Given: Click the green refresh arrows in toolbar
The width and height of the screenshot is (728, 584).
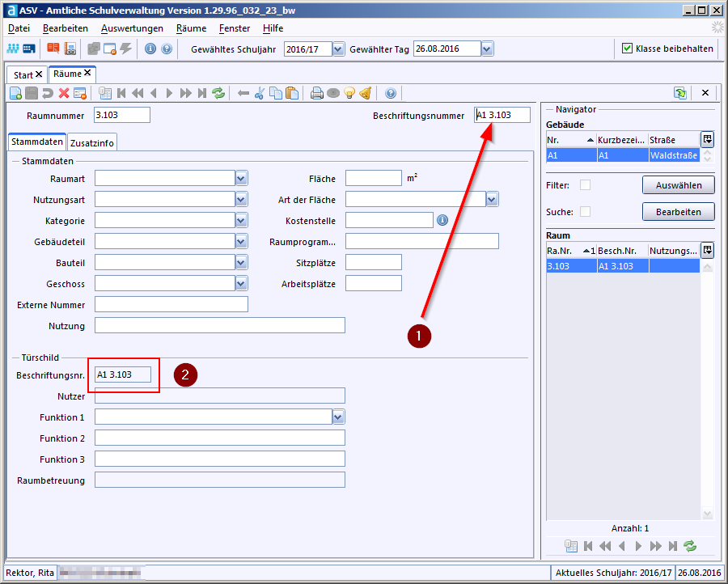Looking at the screenshot, I should point(218,93).
